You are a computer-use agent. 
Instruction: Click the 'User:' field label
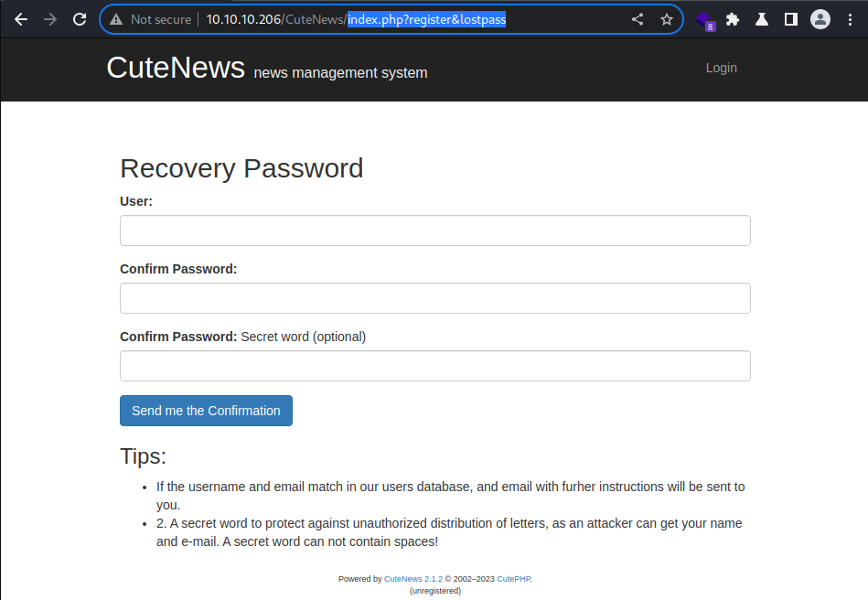(136, 201)
